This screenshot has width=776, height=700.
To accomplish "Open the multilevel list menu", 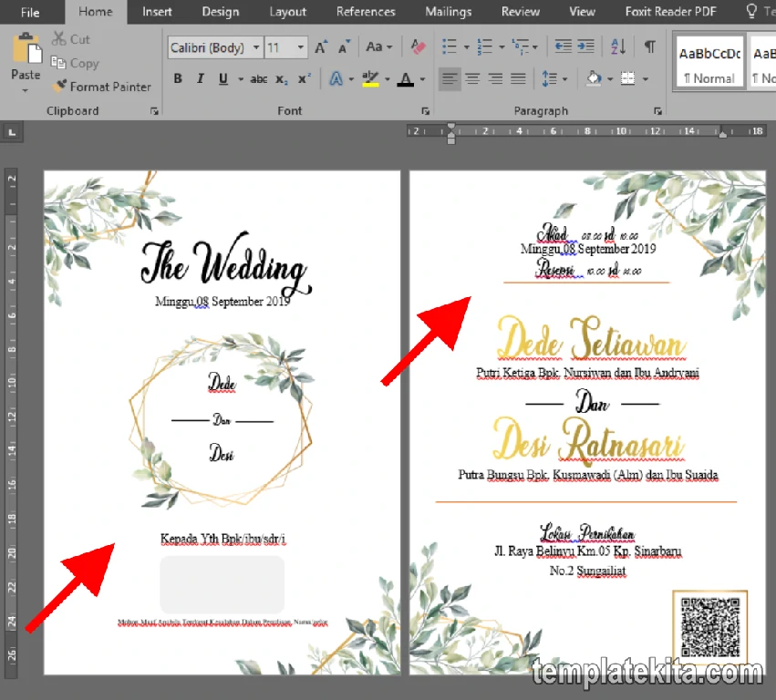I will [x=524, y=46].
